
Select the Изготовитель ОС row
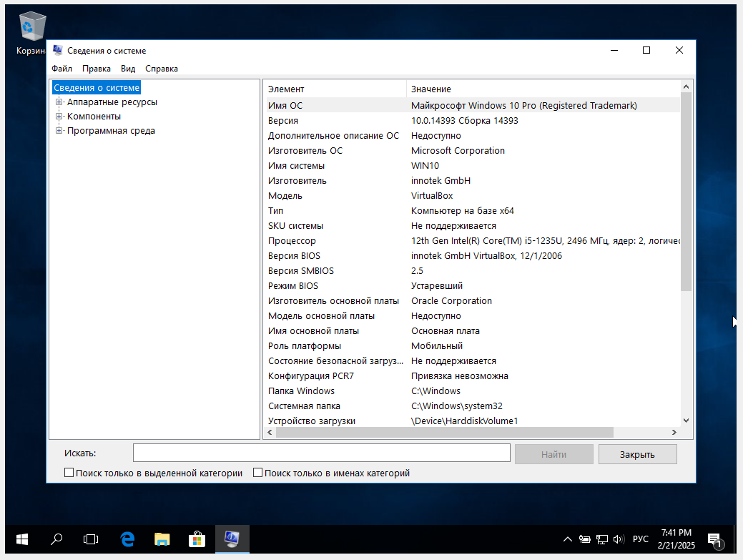click(473, 151)
